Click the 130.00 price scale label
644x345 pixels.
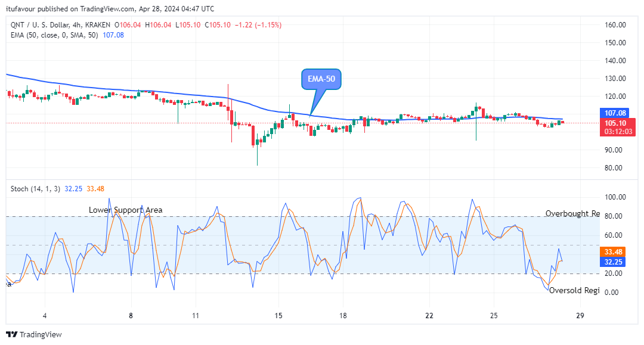615,78
